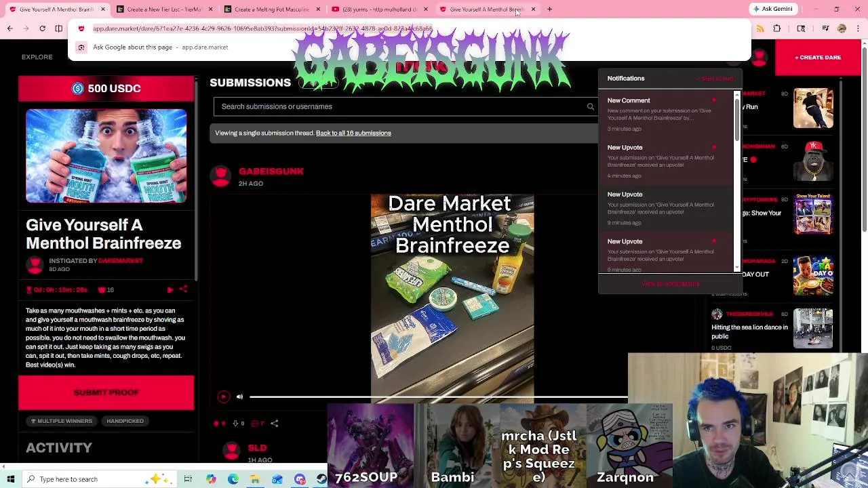Open the gorilla red cap dare thumbnail
Image resolution: width=868 pixels, height=488 pixels.
(813, 161)
